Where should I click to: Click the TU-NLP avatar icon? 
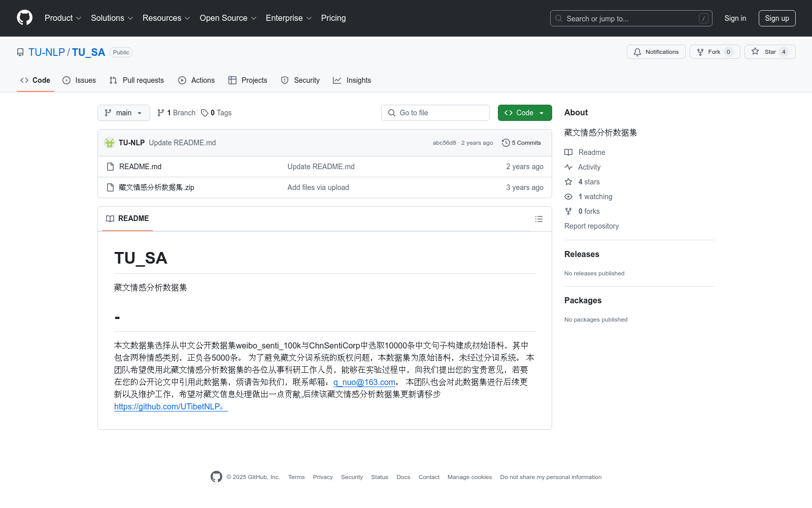110,143
